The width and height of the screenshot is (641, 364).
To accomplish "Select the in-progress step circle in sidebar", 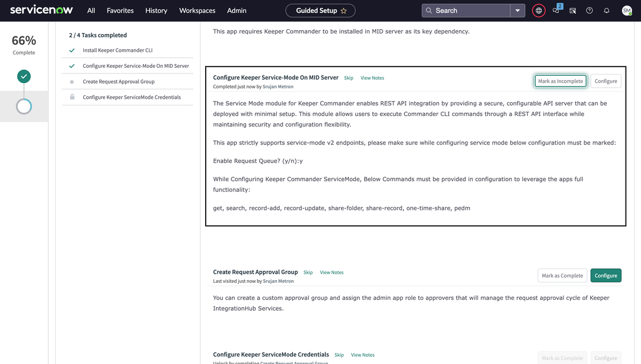I will click(x=24, y=106).
